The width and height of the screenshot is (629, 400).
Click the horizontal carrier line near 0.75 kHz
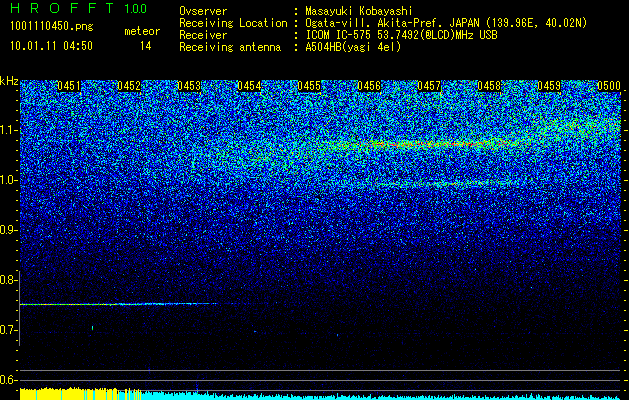[118, 304]
